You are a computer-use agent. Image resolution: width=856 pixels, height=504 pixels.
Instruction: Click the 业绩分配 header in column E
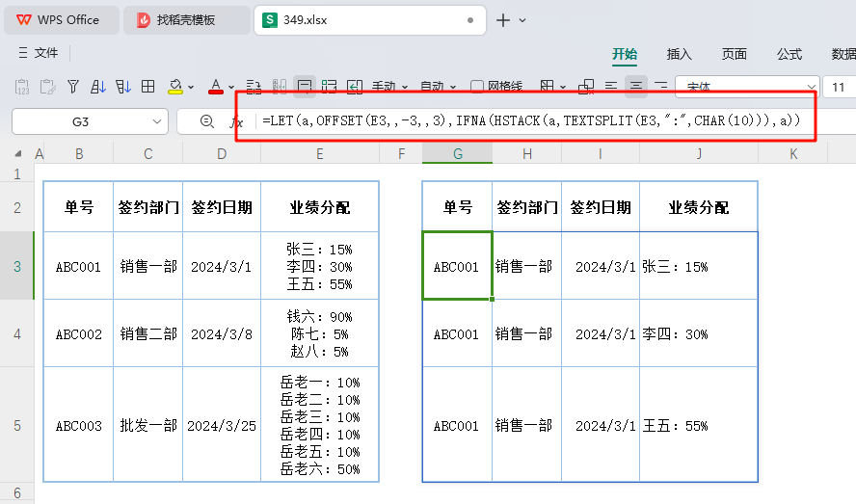(320, 207)
